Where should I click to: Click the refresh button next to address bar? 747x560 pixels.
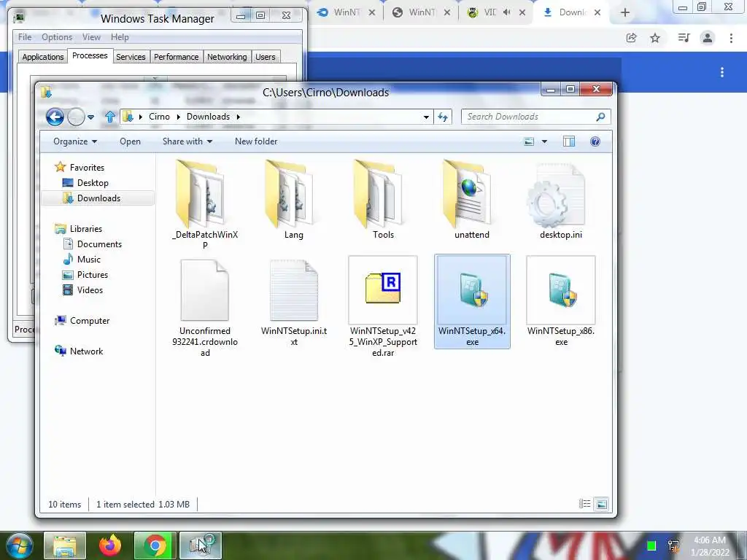(443, 117)
